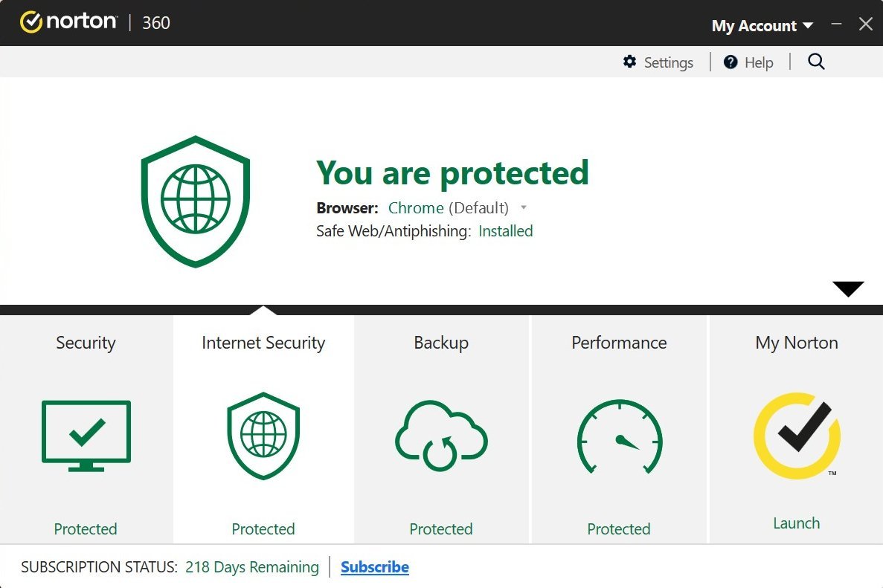Launch My Norton
Viewport: 883px width, 588px height.
pyautogui.click(x=796, y=523)
